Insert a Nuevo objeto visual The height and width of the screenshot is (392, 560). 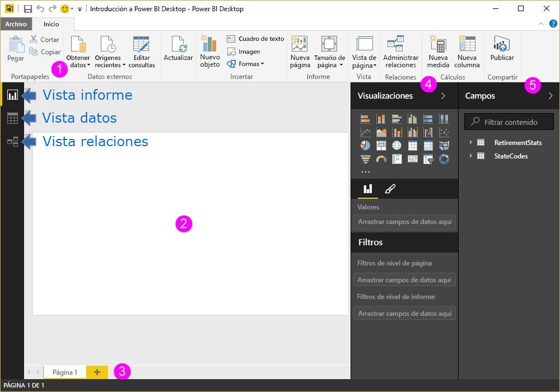click(209, 52)
